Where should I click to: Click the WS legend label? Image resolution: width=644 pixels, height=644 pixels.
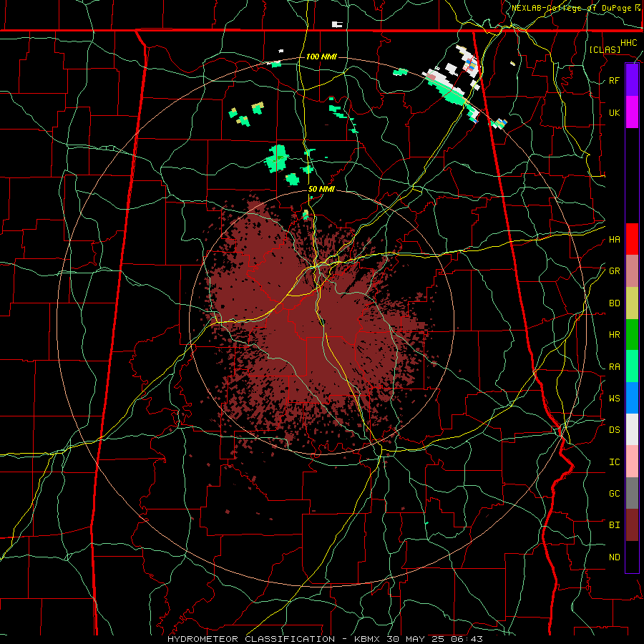click(614, 399)
